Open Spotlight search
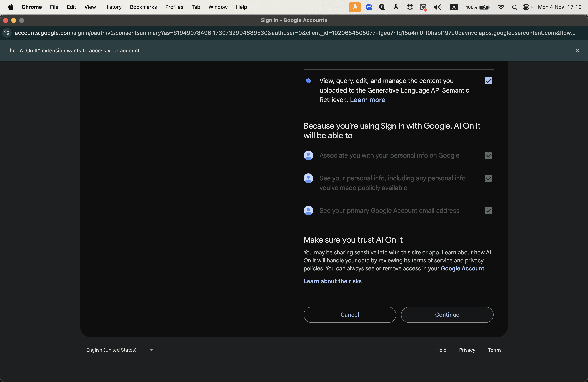Image resolution: width=588 pixels, height=382 pixels. pos(514,7)
